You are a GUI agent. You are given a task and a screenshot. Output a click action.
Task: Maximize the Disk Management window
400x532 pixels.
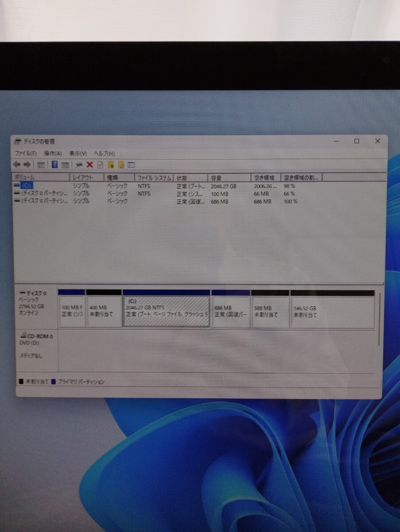coord(357,141)
